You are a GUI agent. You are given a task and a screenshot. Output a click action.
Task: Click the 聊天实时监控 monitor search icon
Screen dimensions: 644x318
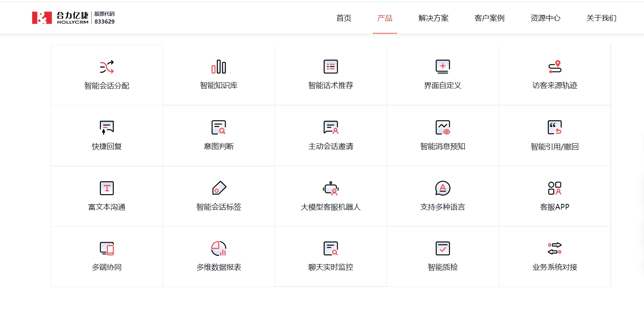[x=331, y=248]
